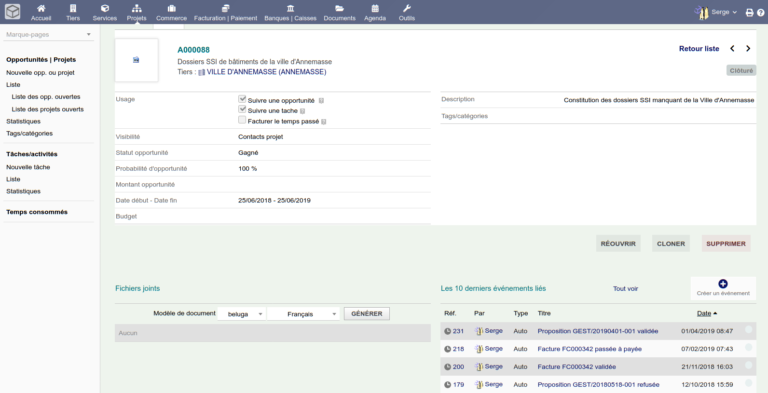Image resolution: width=768 pixels, height=393 pixels.
Task: Open Tags/catégories in the sidebar
Action: pos(29,133)
